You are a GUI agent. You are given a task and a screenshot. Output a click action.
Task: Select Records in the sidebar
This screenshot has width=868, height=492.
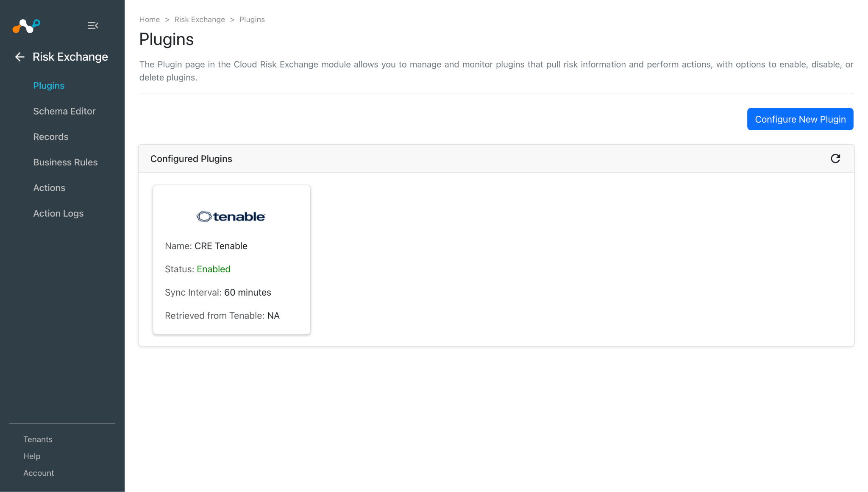point(51,137)
